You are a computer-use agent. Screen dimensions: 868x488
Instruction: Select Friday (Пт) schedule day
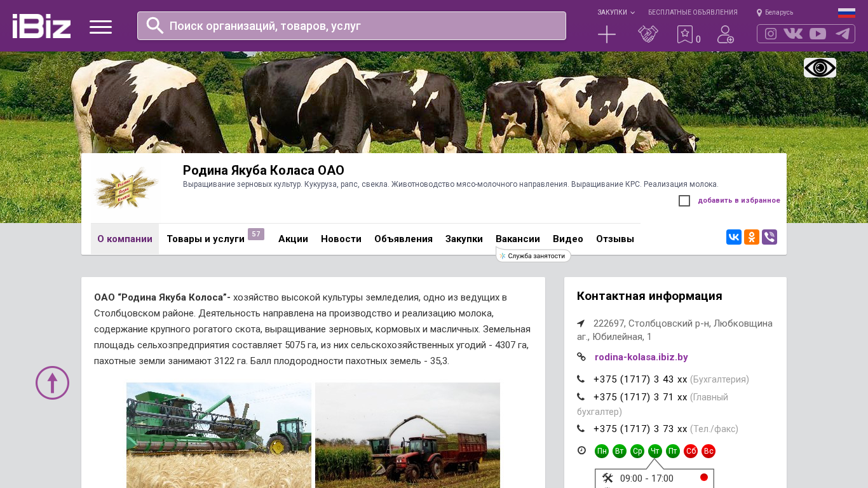tap(673, 451)
